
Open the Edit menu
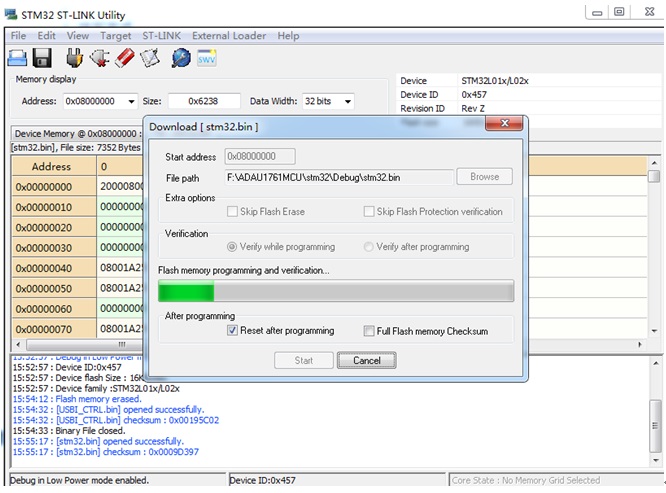pyautogui.click(x=46, y=36)
